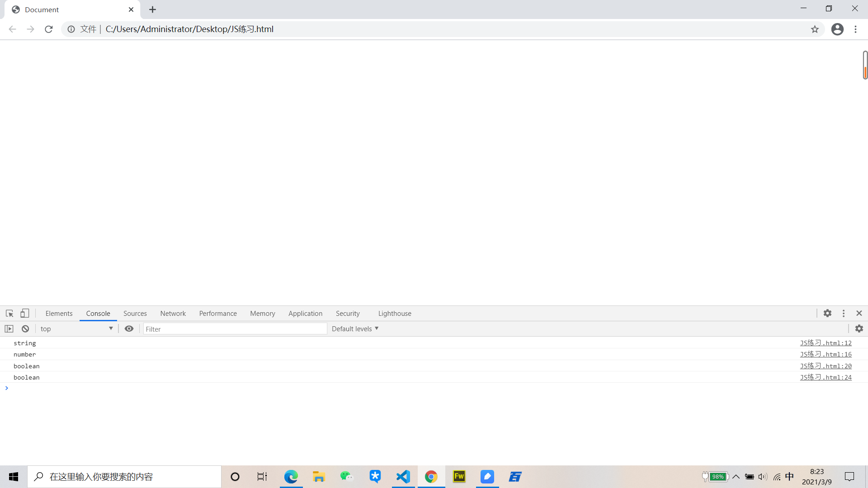Screen dimensions: 868x488
Task: Open the Chrome profile avatar
Action: (x=837, y=29)
